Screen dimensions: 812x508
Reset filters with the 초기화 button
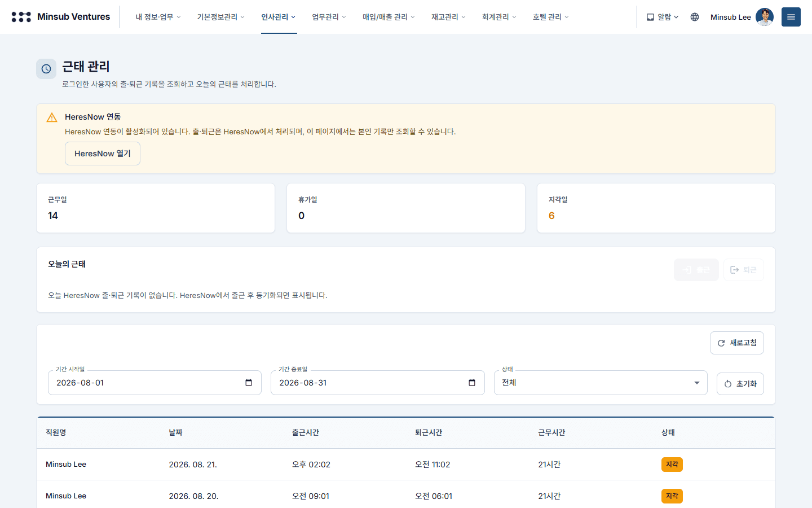pos(740,384)
